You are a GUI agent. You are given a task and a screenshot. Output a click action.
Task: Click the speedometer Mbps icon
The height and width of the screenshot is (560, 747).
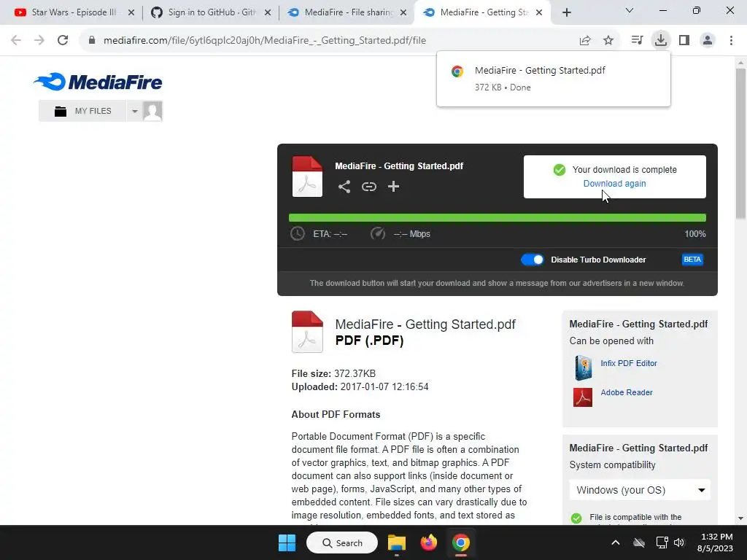click(378, 234)
